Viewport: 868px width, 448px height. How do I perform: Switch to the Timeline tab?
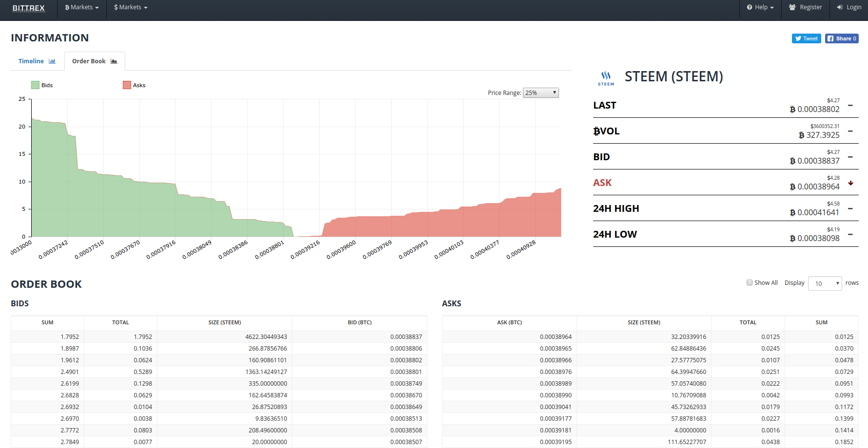[x=37, y=61]
